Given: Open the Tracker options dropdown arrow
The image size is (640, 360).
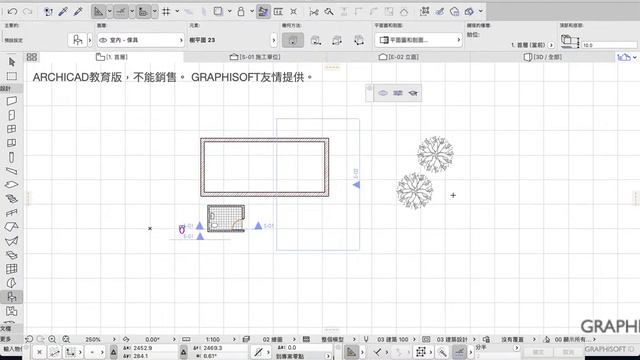Looking at the screenshot, I should [x=155, y=11].
